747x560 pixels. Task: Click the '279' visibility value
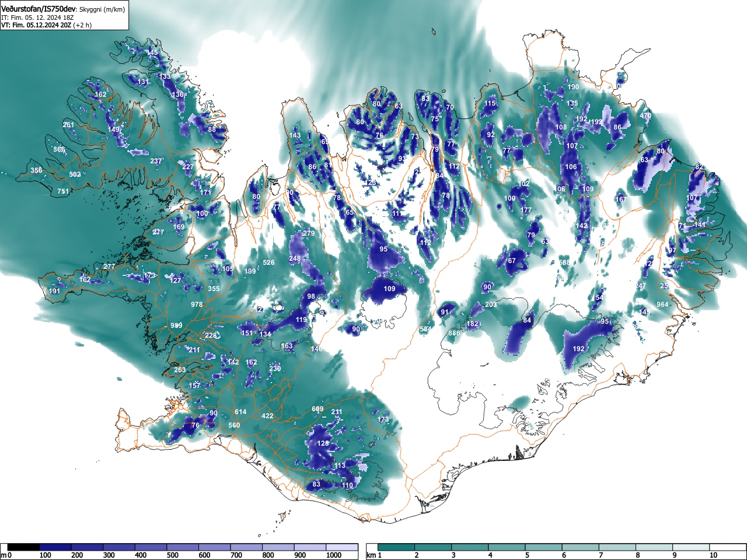coord(309,233)
